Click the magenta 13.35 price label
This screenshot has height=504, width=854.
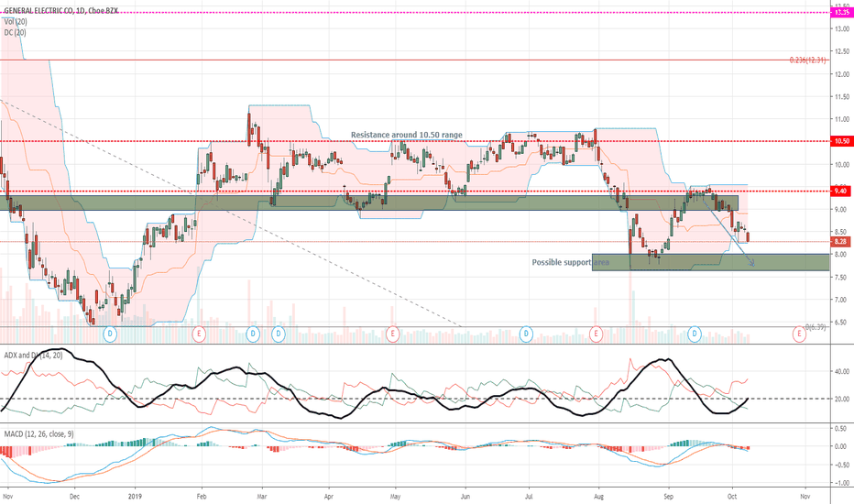coord(840,12)
